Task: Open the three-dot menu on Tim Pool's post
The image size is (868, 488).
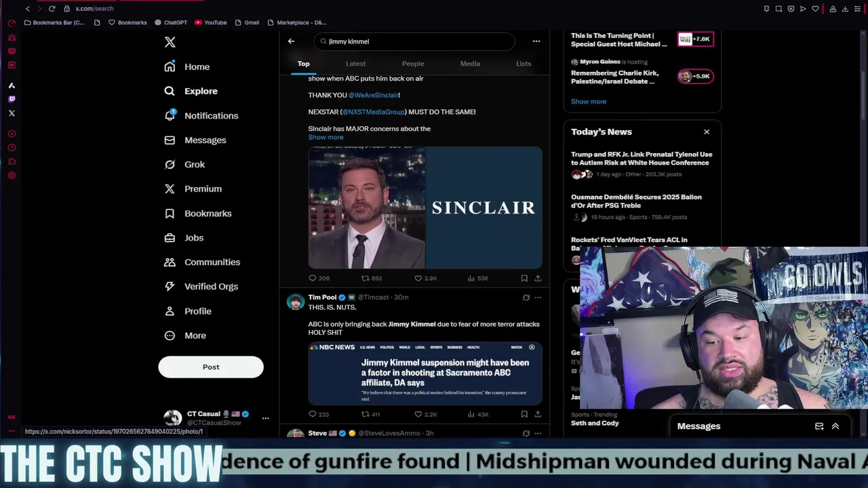Action: coord(538,297)
